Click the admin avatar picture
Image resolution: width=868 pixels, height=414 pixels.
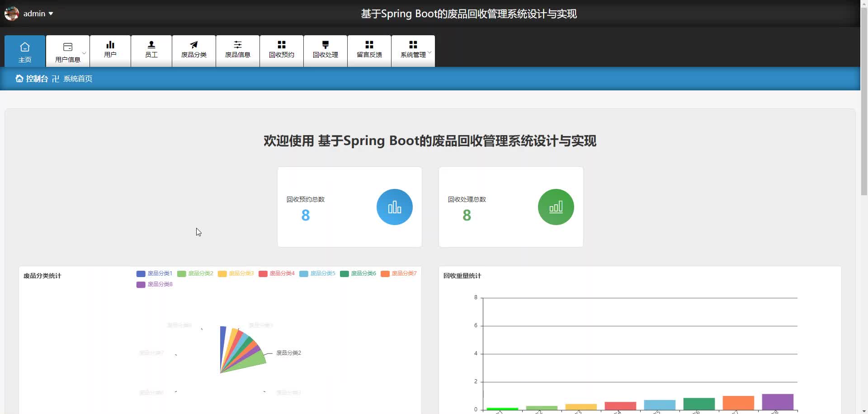11,14
